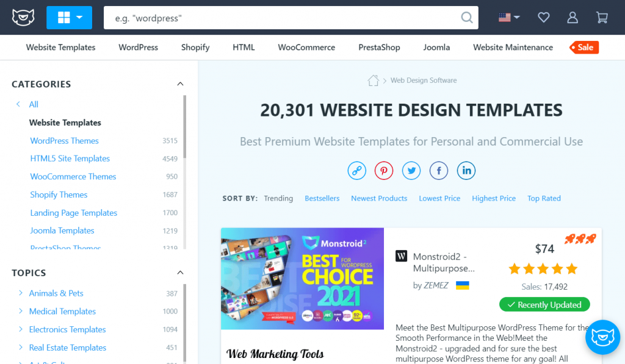Open Web Design Software breadcrumb
The image size is (625, 364).
(x=424, y=80)
